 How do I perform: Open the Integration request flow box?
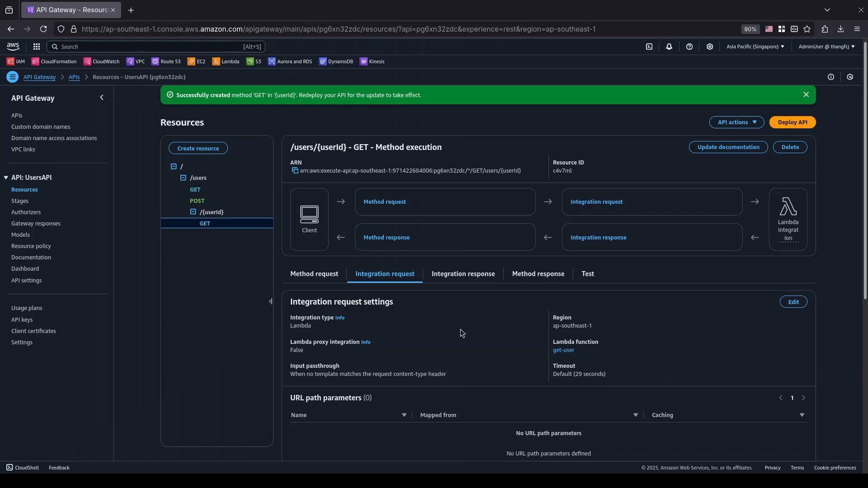pos(652,202)
